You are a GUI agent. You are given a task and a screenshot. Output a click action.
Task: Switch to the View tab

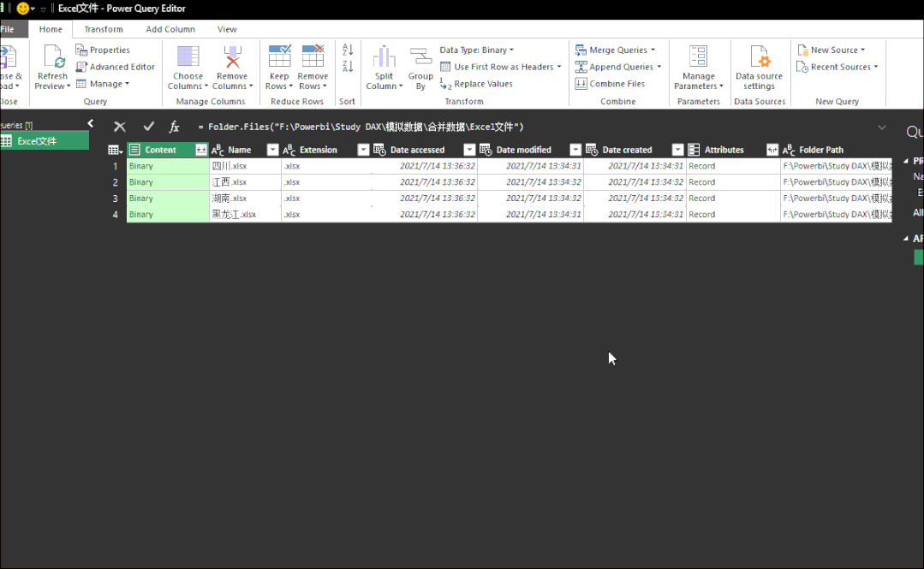(x=227, y=29)
